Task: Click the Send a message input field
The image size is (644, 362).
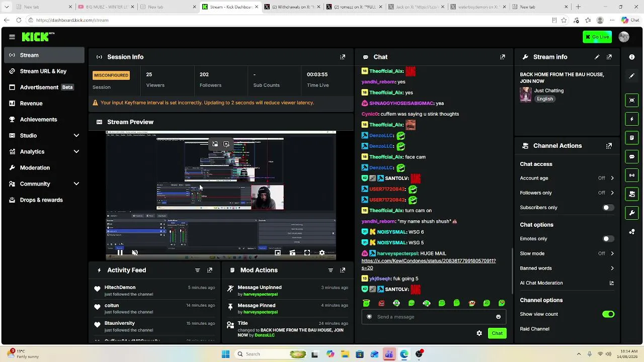Action: point(434,317)
